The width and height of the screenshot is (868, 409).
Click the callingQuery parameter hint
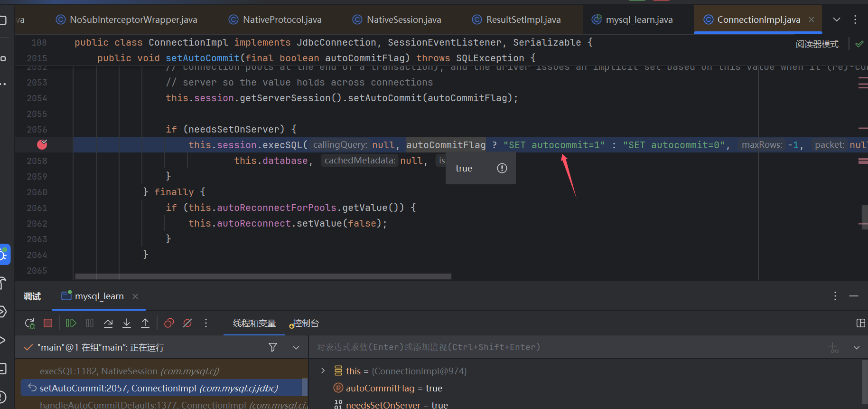(340, 145)
